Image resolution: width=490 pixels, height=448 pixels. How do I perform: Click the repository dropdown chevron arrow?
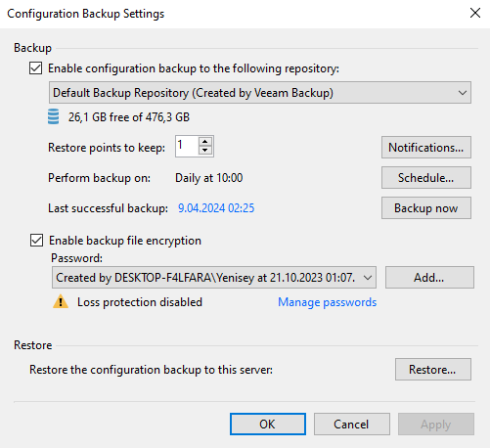click(462, 93)
